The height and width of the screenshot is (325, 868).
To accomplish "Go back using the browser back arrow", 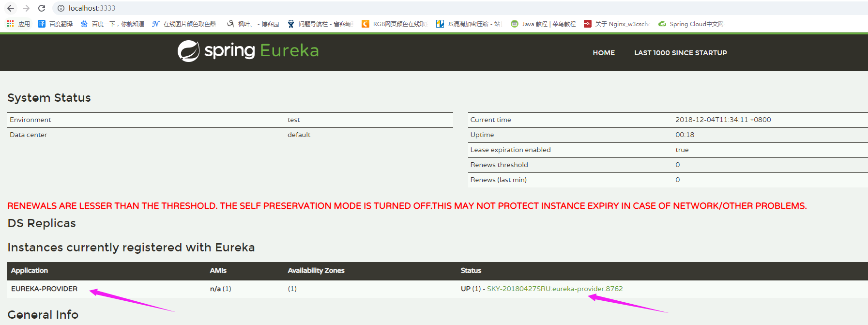I will pos(11,8).
